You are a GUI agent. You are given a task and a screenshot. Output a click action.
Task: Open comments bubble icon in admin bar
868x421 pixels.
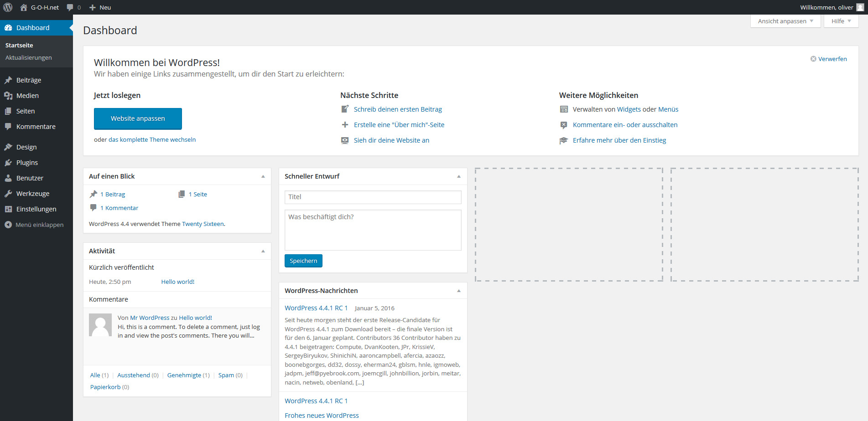tap(70, 7)
